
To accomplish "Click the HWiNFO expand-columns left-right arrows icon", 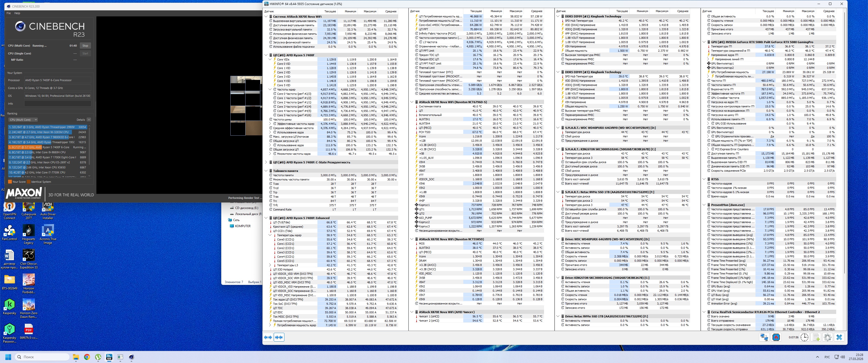I will [268, 337].
